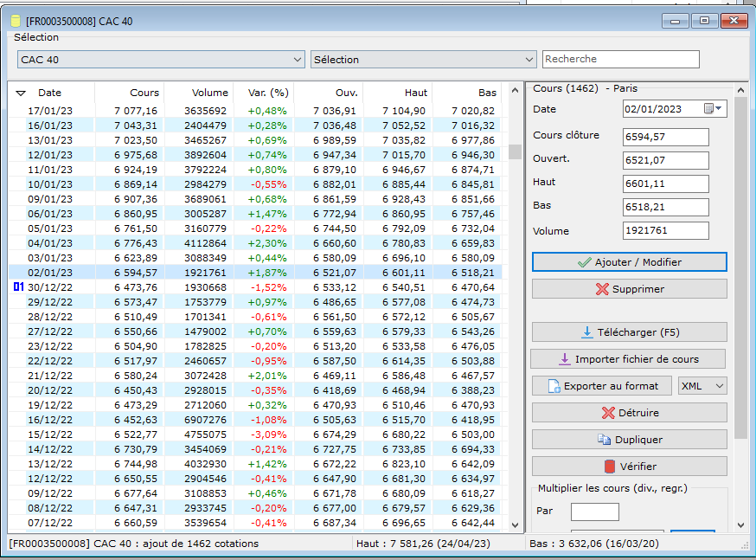Click the blue download arrow on Télécharger (F5)
Image resolution: width=756 pixels, height=560 pixels.
pos(586,332)
